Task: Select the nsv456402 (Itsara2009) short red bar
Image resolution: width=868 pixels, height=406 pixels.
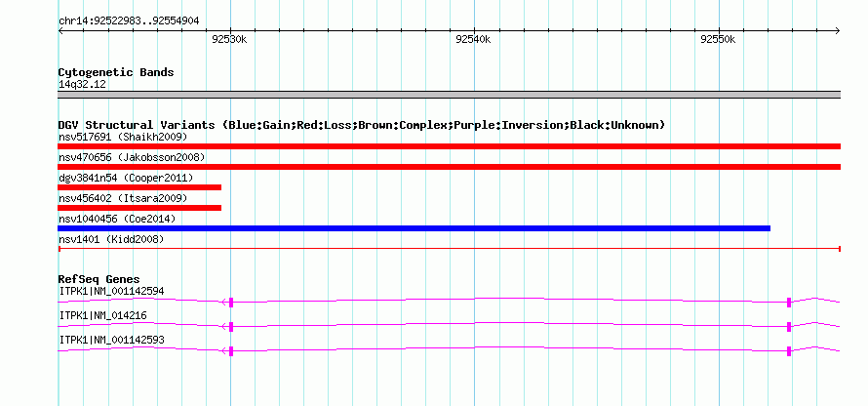Action: (x=139, y=208)
